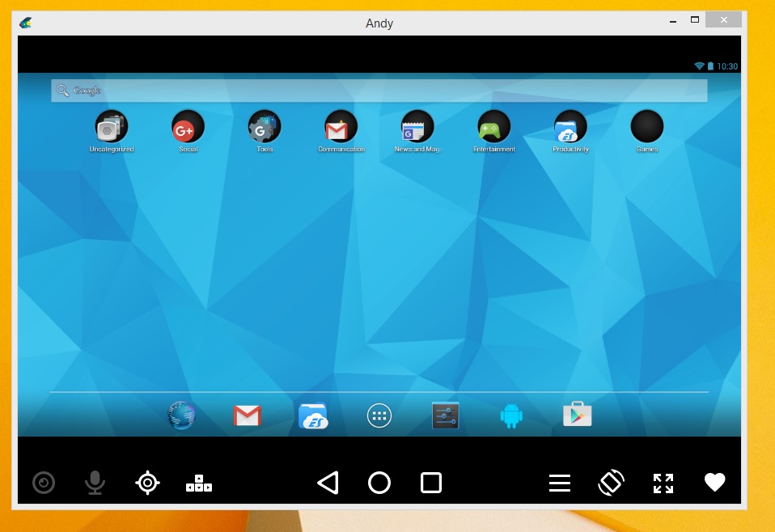This screenshot has height=532, width=775.
Task: Click the Andy logo in title bar
Action: [26, 23]
